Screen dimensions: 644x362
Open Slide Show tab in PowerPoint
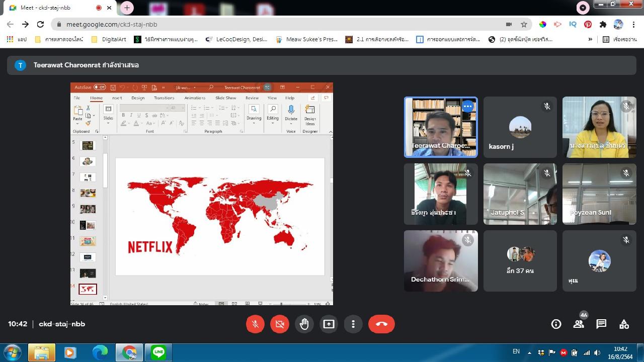click(226, 98)
